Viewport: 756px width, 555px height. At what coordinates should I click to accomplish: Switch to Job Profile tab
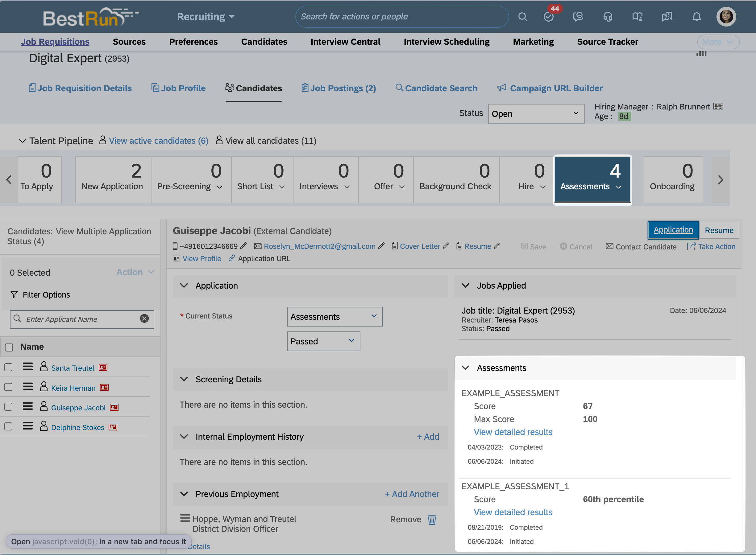click(178, 88)
